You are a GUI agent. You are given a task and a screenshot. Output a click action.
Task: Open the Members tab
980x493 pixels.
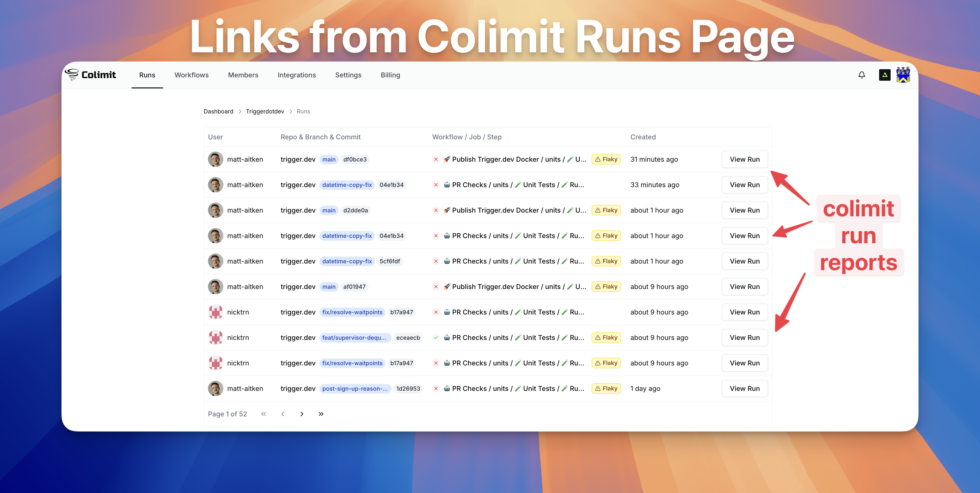pos(243,75)
